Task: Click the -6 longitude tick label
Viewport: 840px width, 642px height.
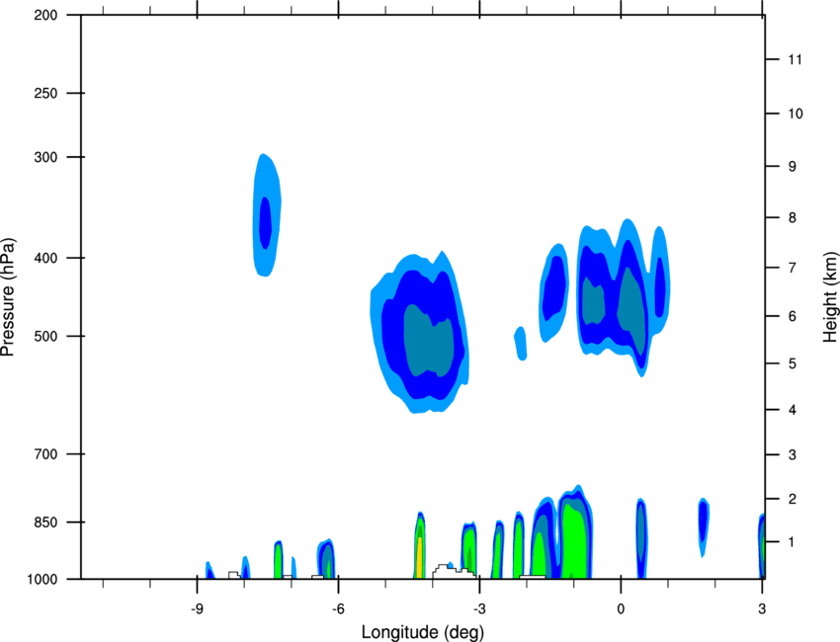Action: coord(338,608)
